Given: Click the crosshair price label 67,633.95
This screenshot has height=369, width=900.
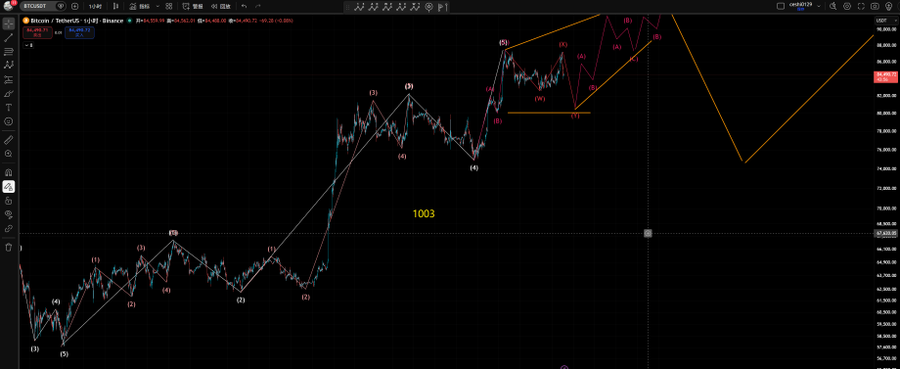Looking at the screenshot, I should point(886,234).
